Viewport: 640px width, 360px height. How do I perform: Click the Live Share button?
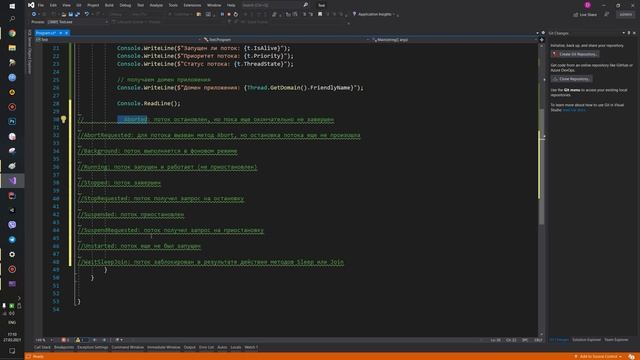click(585, 14)
